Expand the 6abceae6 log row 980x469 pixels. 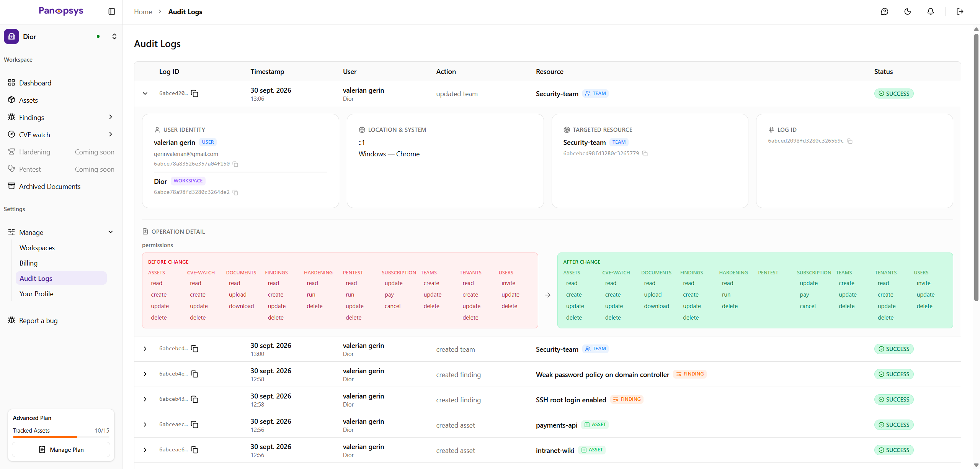click(145, 450)
